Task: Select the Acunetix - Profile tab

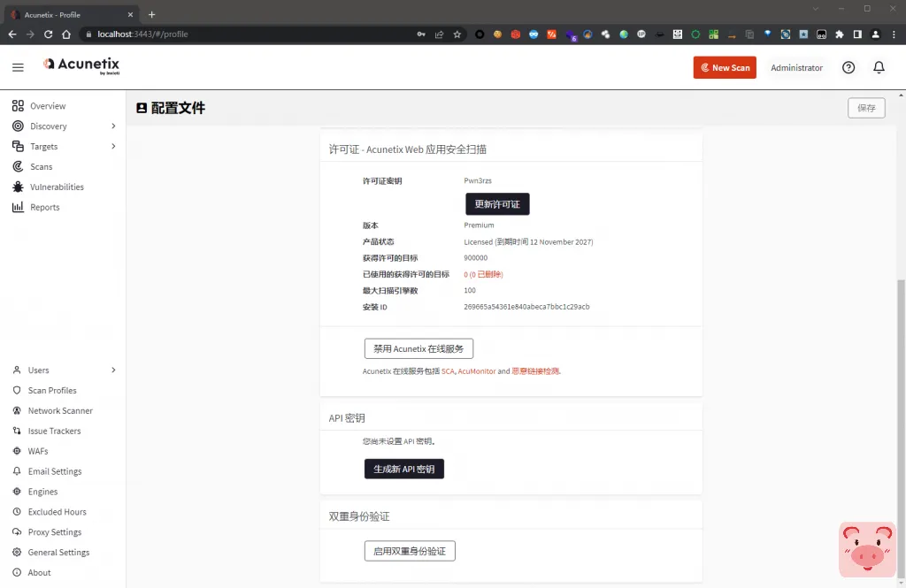Action: [x=72, y=14]
